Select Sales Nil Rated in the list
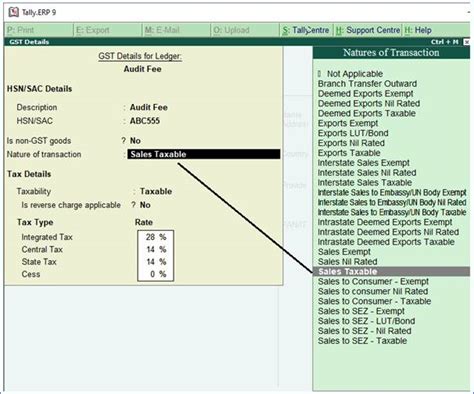Viewport: 474px width, 394px height. [x=347, y=262]
